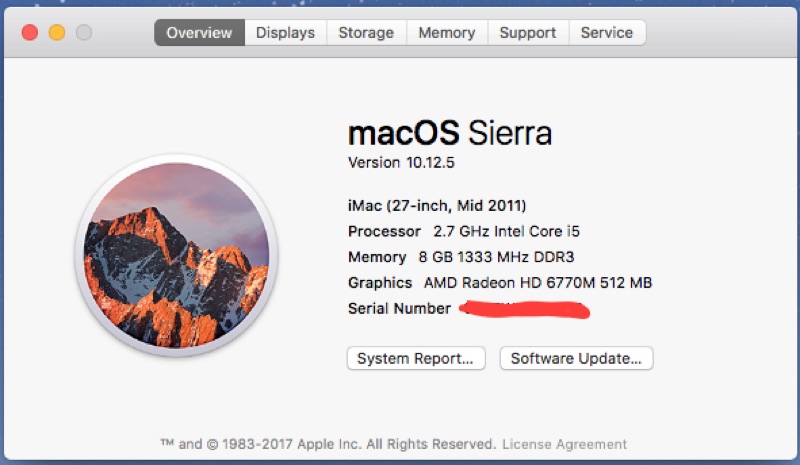Click the macOS Sierra mountain logo

point(176,255)
